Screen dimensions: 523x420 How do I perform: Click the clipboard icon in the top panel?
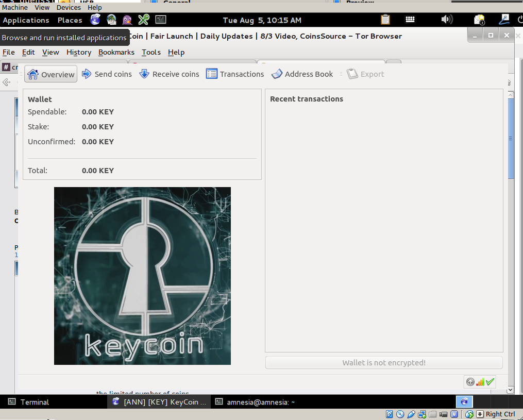pos(385,20)
